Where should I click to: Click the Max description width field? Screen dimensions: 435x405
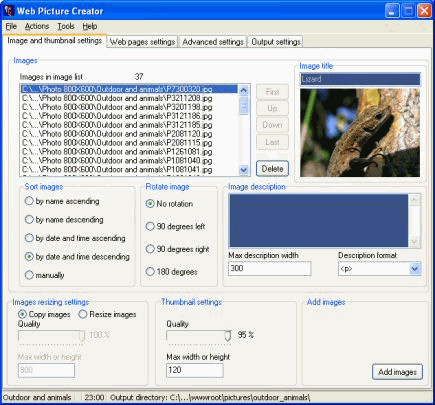pos(270,269)
